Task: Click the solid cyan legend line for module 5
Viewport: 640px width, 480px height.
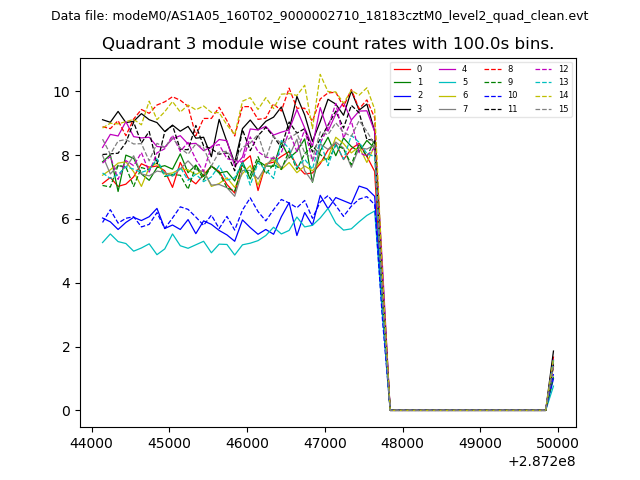Action: click(448, 82)
